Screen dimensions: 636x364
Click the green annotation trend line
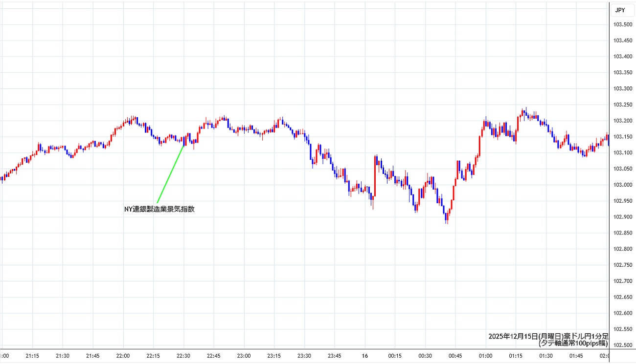click(x=170, y=174)
